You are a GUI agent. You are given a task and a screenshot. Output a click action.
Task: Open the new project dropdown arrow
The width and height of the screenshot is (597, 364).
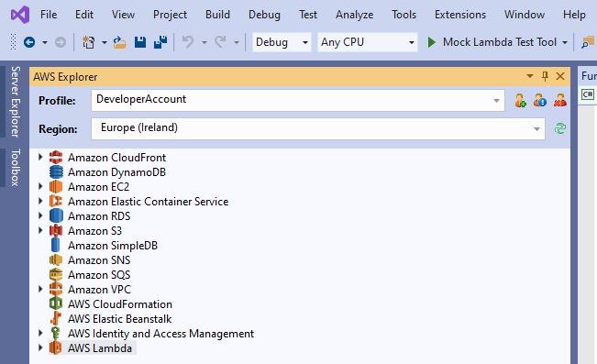pyautogui.click(x=104, y=43)
